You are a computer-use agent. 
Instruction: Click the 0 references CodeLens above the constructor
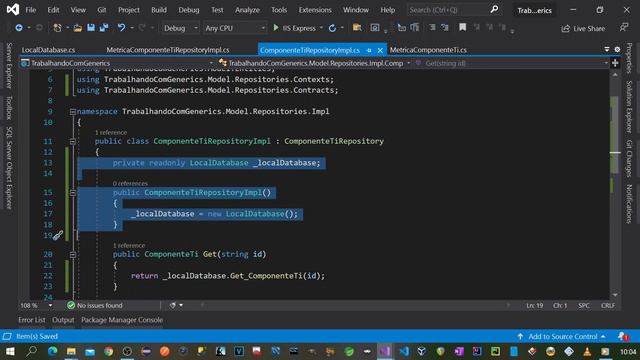click(x=130, y=184)
